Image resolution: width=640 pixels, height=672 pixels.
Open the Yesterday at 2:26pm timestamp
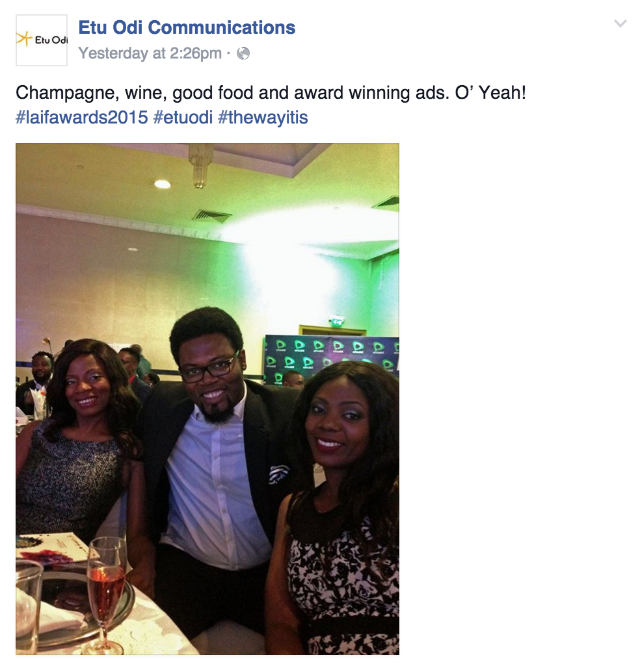pyautogui.click(x=150, y=53)
